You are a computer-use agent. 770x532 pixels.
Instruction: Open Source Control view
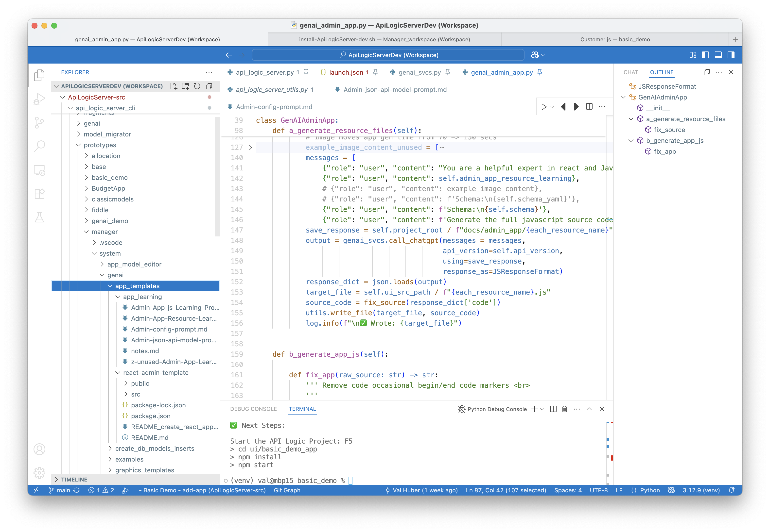click(39, 123)
